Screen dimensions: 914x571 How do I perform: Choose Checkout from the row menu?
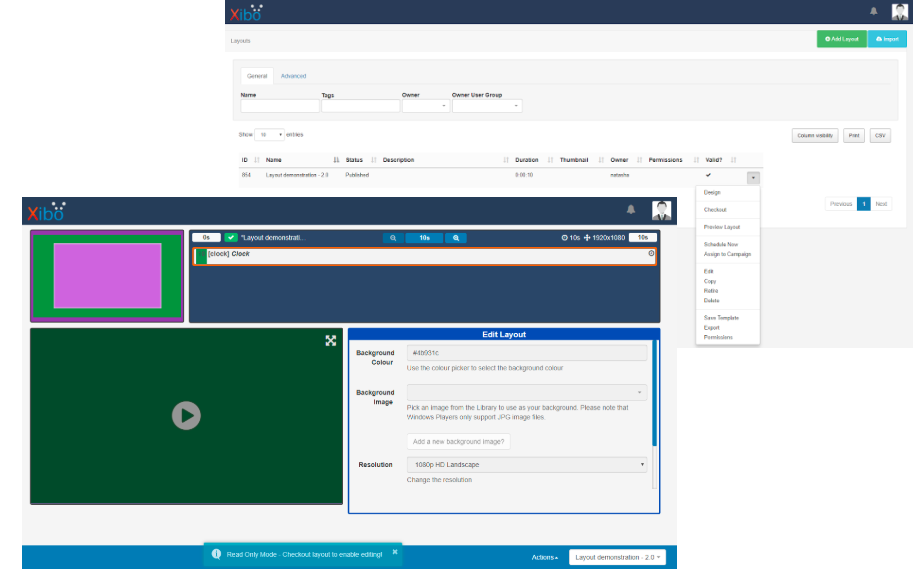(x=715, y=210)
